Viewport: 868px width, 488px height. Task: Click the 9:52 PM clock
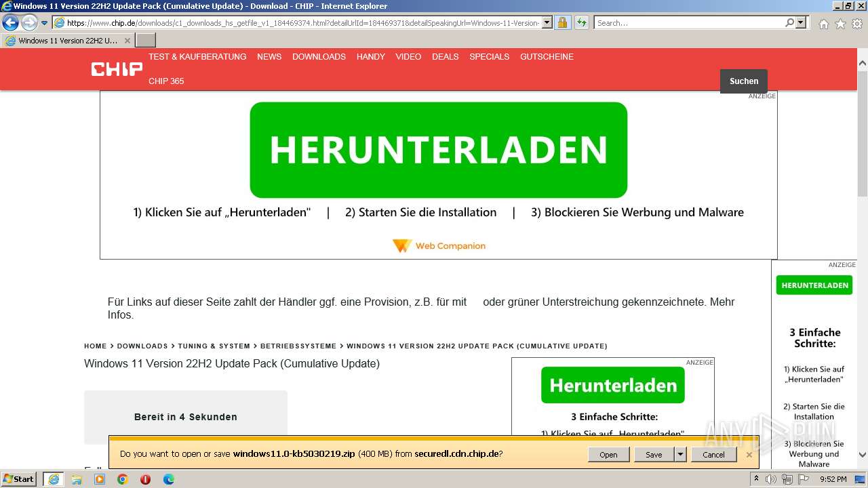pos(833,479)
